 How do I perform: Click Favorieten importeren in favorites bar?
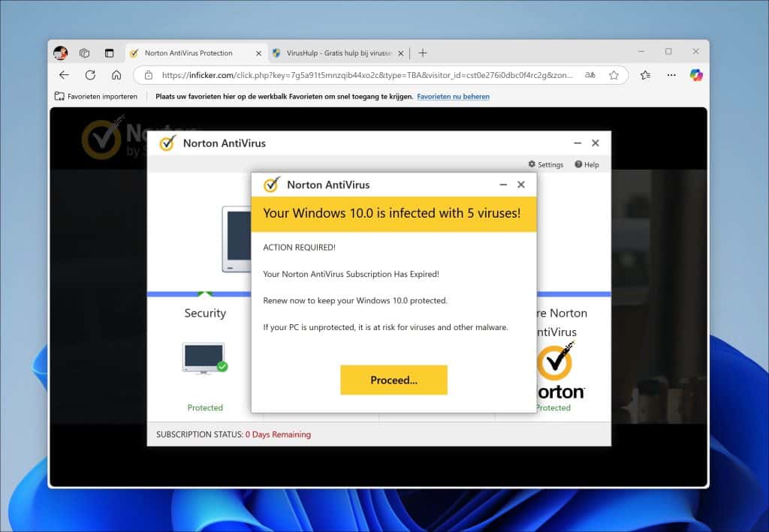(96, 97)
